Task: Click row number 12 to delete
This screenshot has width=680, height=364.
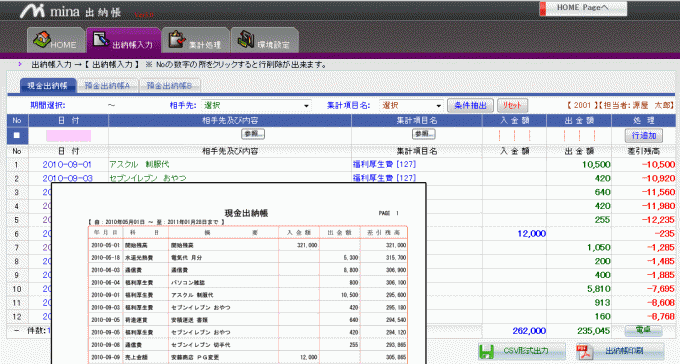Action: point(16,317)
